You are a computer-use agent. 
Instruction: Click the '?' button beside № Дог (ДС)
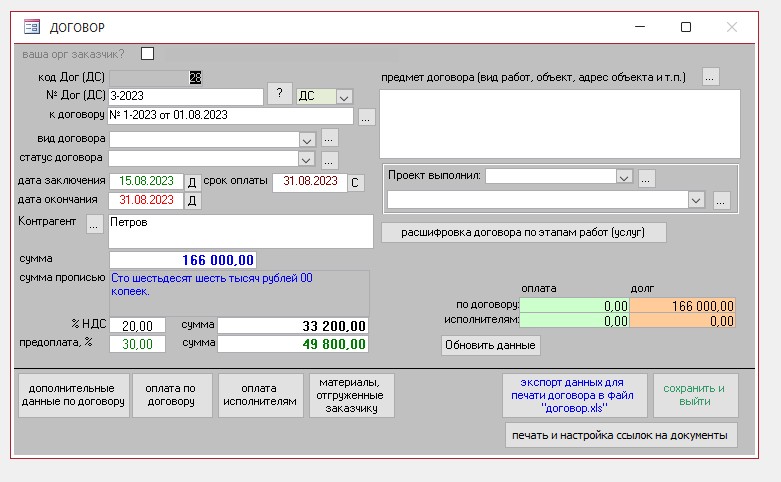coord(279,96)
